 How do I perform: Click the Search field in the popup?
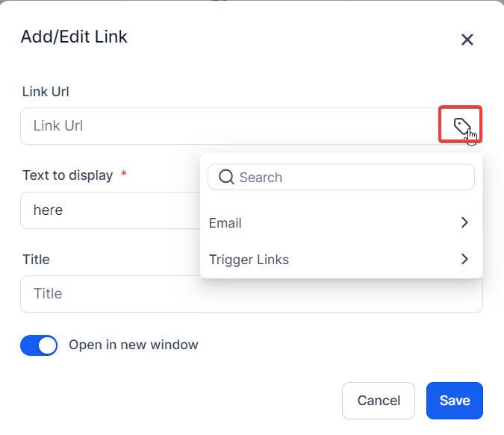click(351, 178)
